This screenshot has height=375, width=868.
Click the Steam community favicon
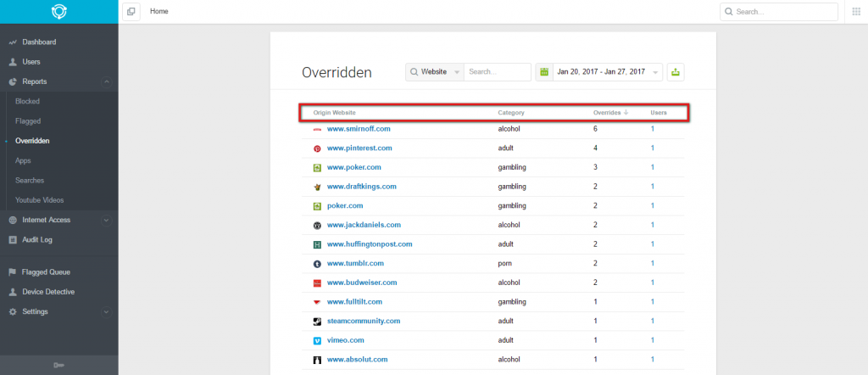tap(318, 322)
